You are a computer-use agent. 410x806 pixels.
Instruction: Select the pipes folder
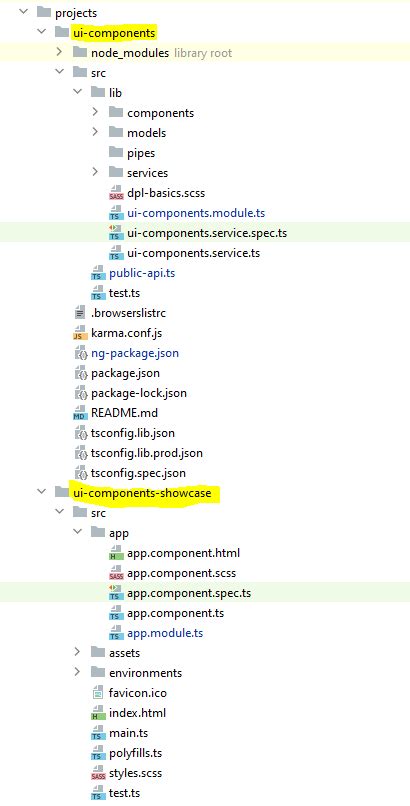pos(141,153)
